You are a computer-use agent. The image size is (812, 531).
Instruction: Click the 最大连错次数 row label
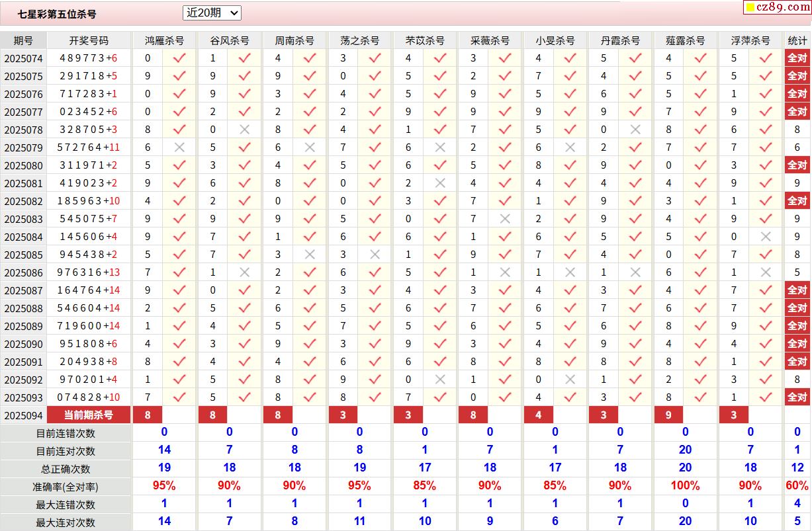tap(66, 505)
